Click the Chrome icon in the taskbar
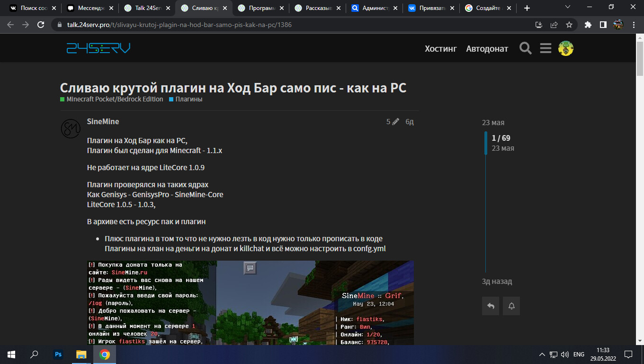 coord(105,354)
